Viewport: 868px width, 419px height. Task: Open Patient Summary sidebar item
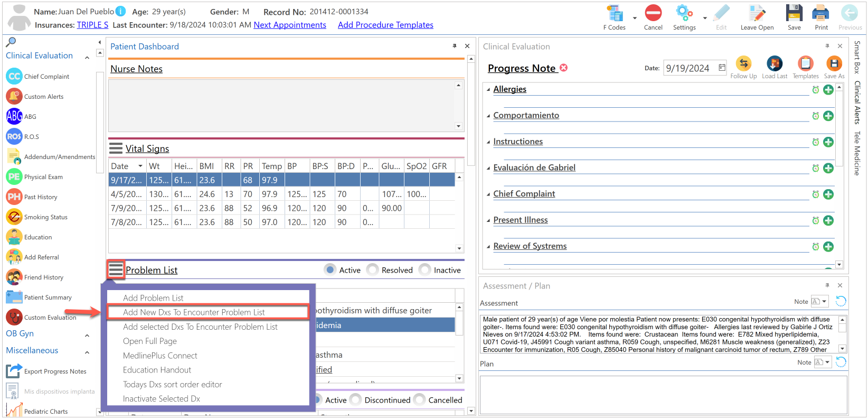pyautogui.click(x=14, y=297)
